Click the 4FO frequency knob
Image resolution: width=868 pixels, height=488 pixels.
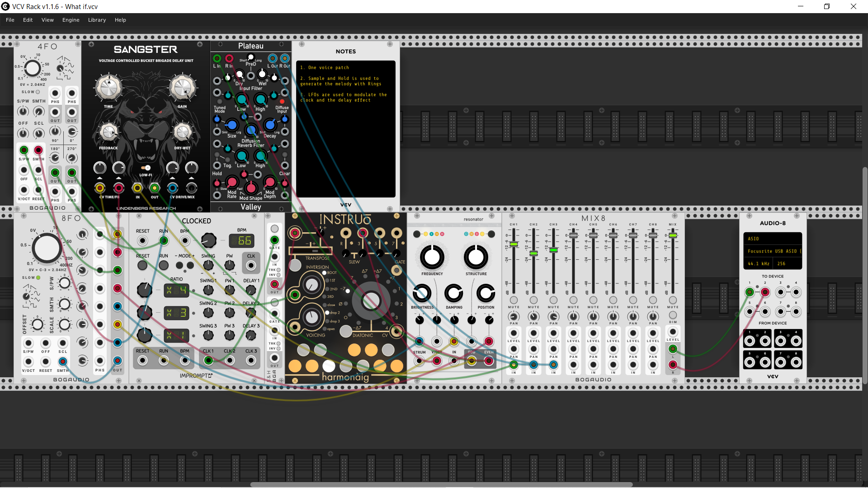(x=32, y=69)
